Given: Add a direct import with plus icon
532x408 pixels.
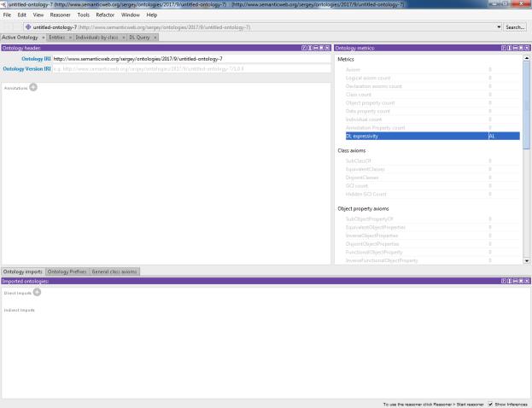Looking at the screenshot, I should (x=37, y=292).
